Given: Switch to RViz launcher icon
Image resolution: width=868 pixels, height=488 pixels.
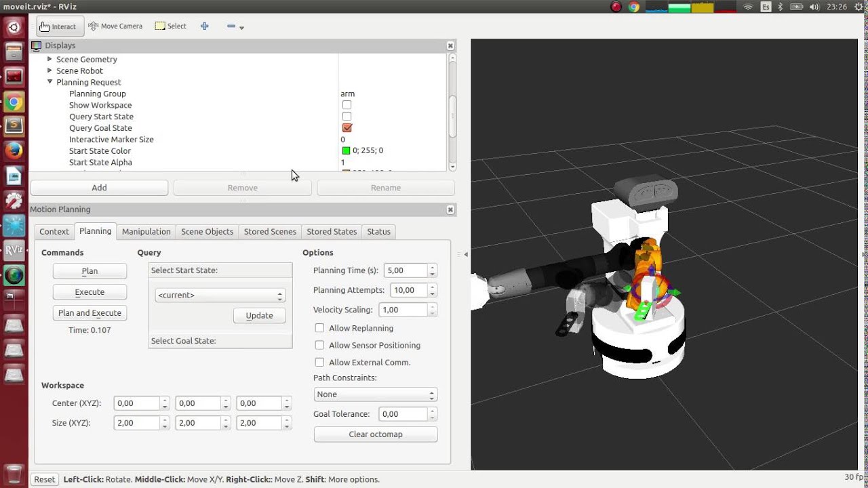Looking at the screenshot, I should 14,250.
